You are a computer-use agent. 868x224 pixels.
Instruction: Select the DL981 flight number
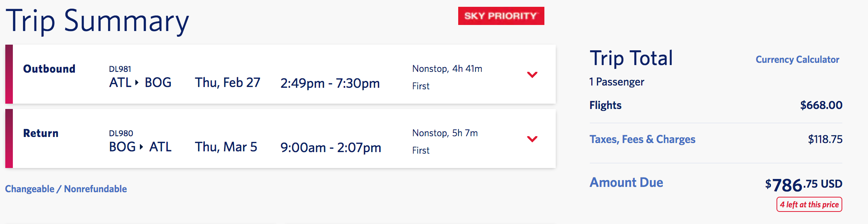click(120, 69)
